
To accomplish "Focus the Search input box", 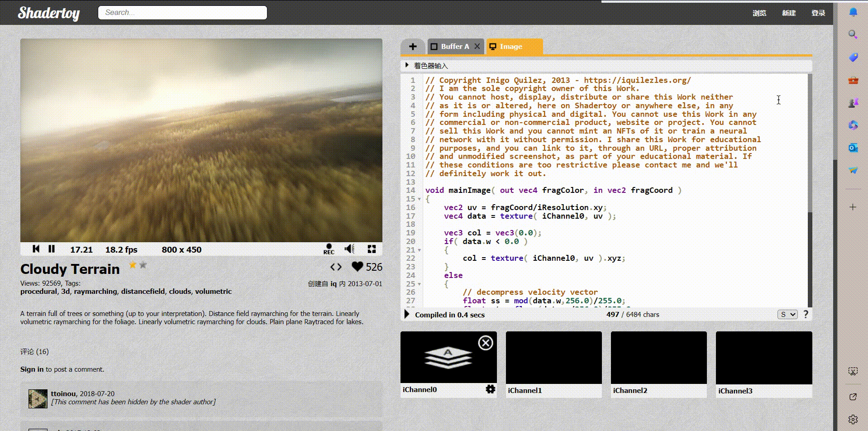I will [182, 13].
